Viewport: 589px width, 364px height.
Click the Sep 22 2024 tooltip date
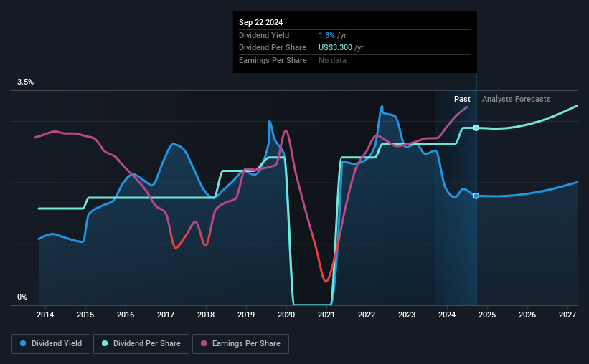[x=260, y=22]
